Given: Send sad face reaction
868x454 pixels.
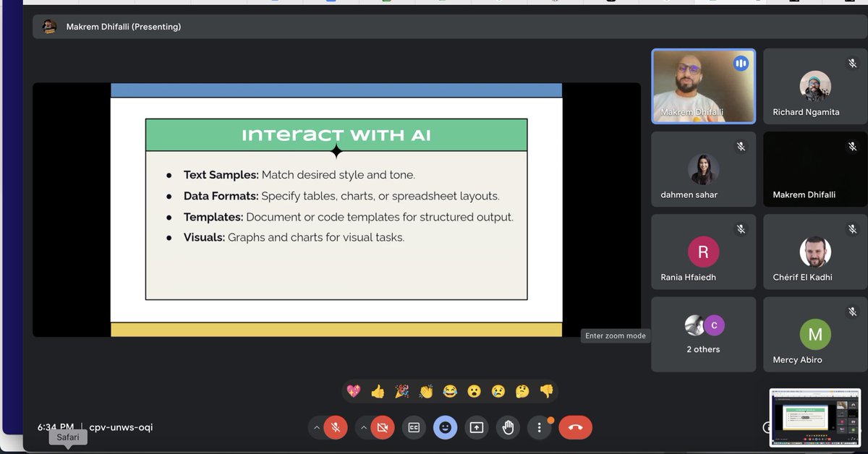Looking at the screenshot, I should pyautogui.click(x=498, y=391).
